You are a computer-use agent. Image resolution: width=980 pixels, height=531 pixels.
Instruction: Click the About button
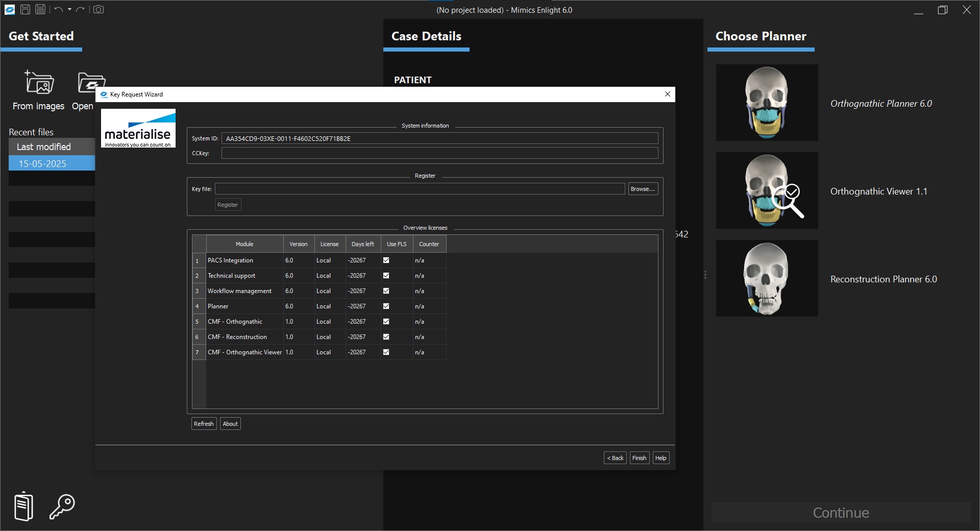[x=230, y=424]
